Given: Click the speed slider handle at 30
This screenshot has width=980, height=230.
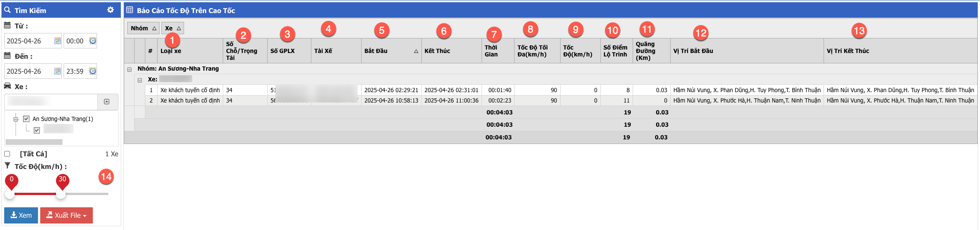Looking at the screenshot, I should pyautogui.click(x=61, y=194).
